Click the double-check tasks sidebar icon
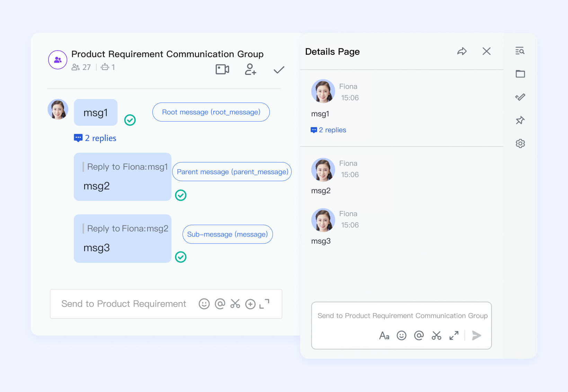 (x=520, y=97)
